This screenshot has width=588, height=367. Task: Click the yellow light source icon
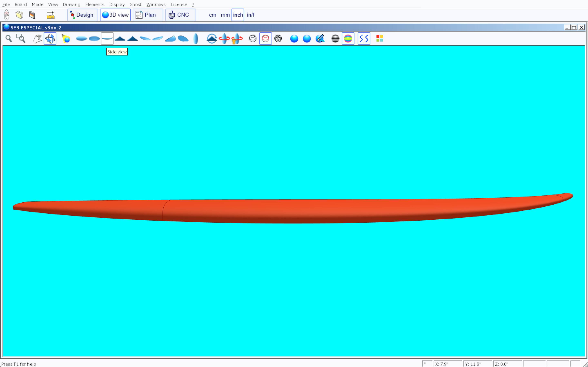(66, 39)
